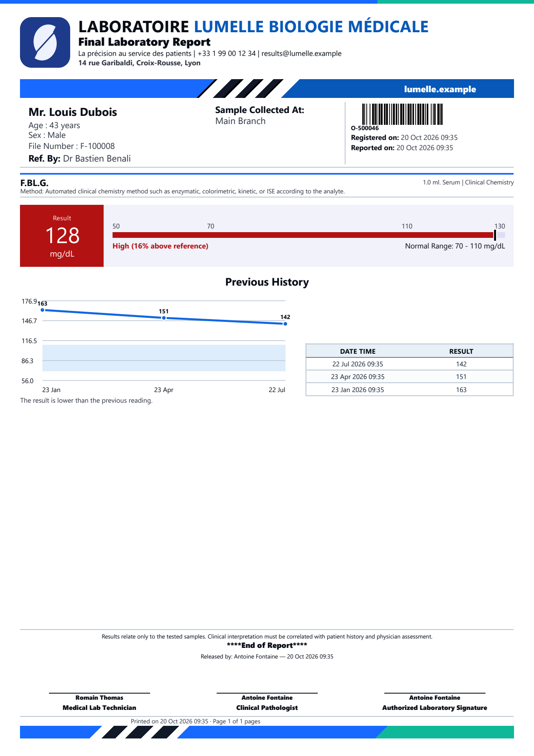Click the Previous History heading
The width and height of the screenshot is (534, 756).
click(267, 282)
